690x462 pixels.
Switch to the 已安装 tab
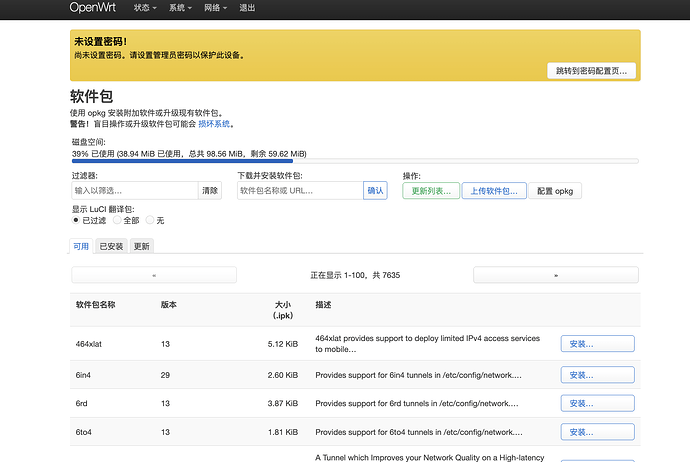coord(111,246)
